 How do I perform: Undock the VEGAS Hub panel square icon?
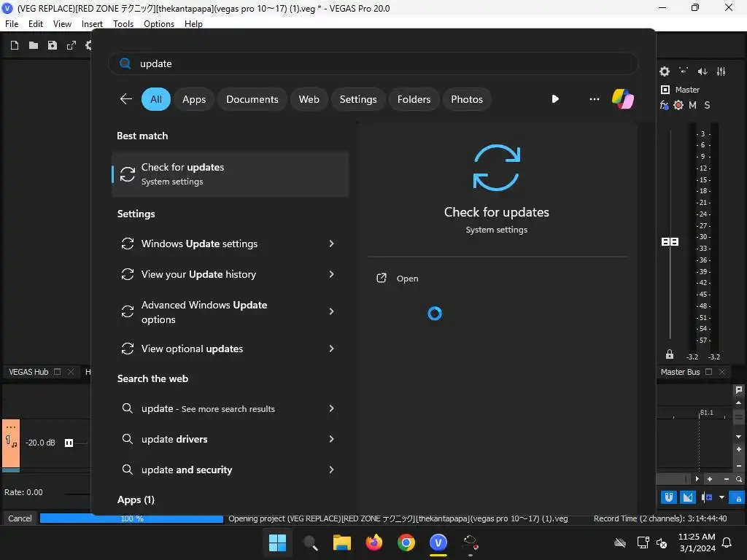click(x=57, y=372)
